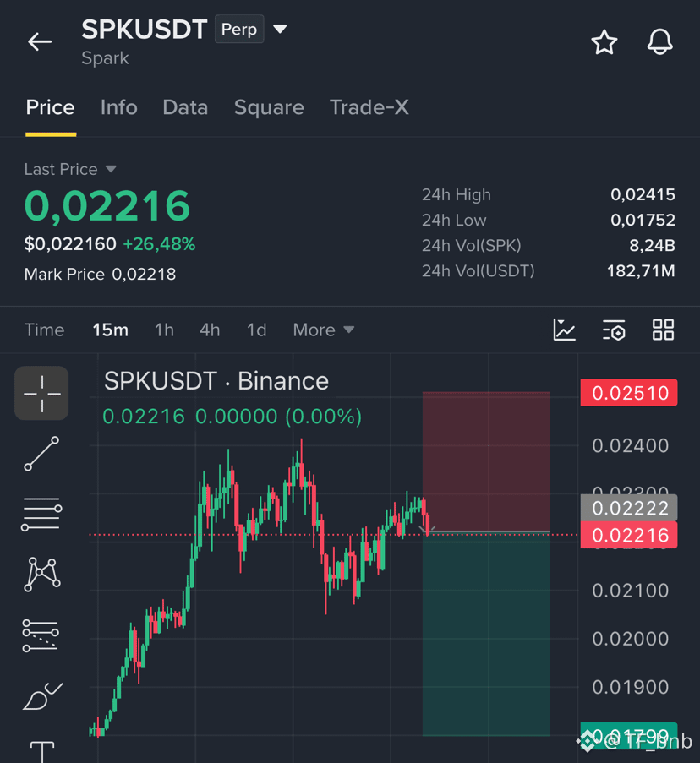Select the text annotation tool

42,752
